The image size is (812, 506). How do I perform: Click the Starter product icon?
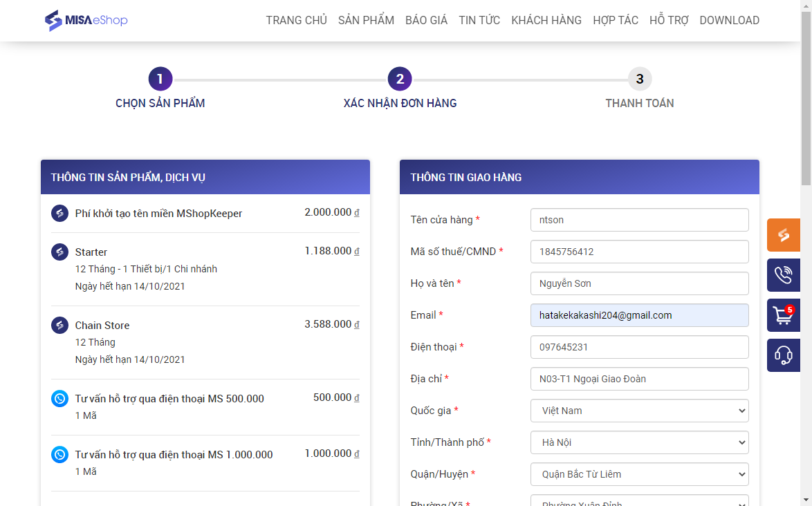point(60,252)
